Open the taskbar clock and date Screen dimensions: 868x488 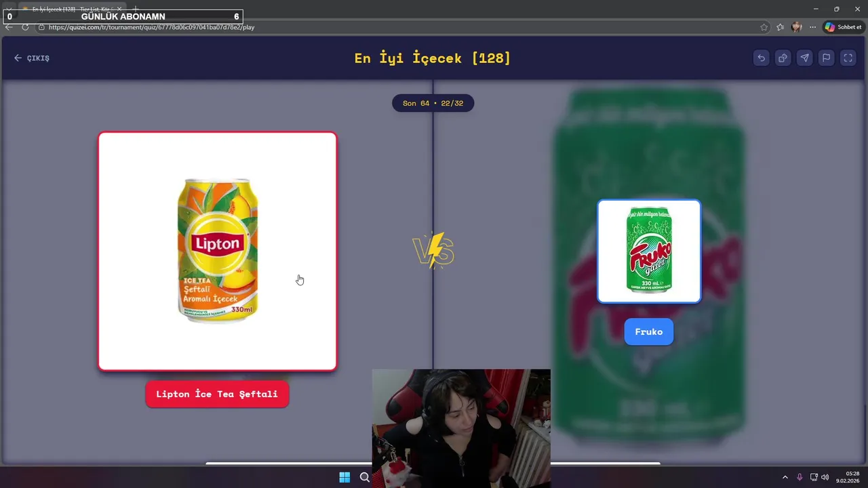849,477
